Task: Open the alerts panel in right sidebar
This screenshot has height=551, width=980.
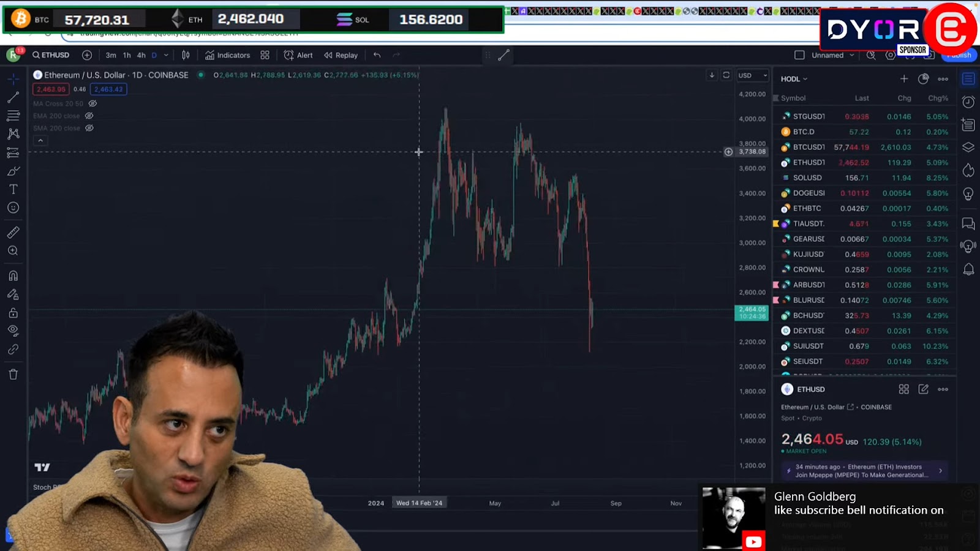Action: pos(968,102)
